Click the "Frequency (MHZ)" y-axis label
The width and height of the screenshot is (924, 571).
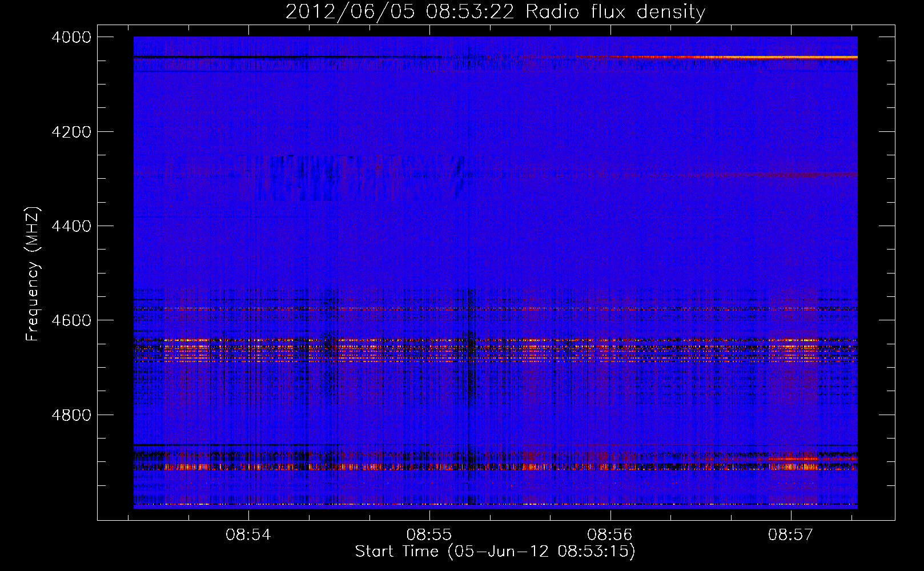pyautogui.click(x=34, y=274)
